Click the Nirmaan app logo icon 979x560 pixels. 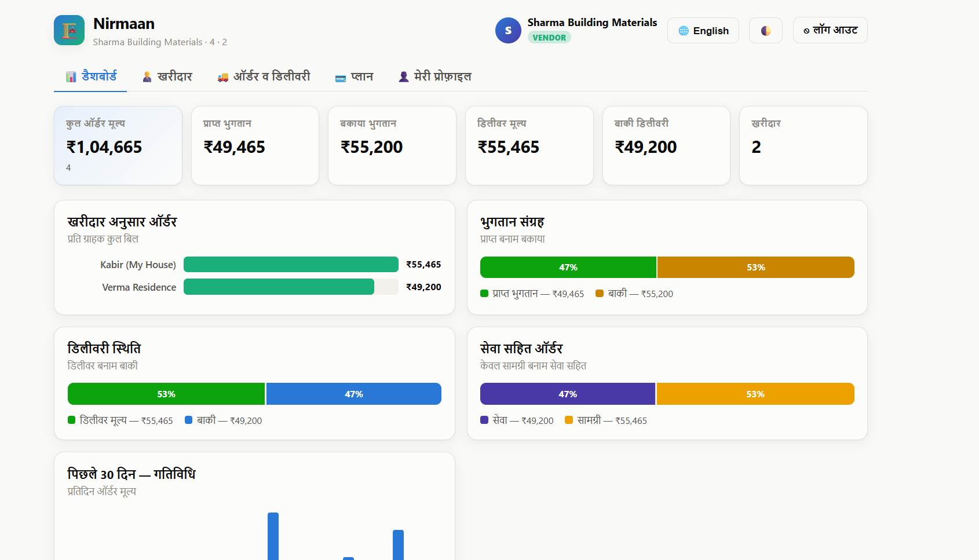tap(69, 30)
